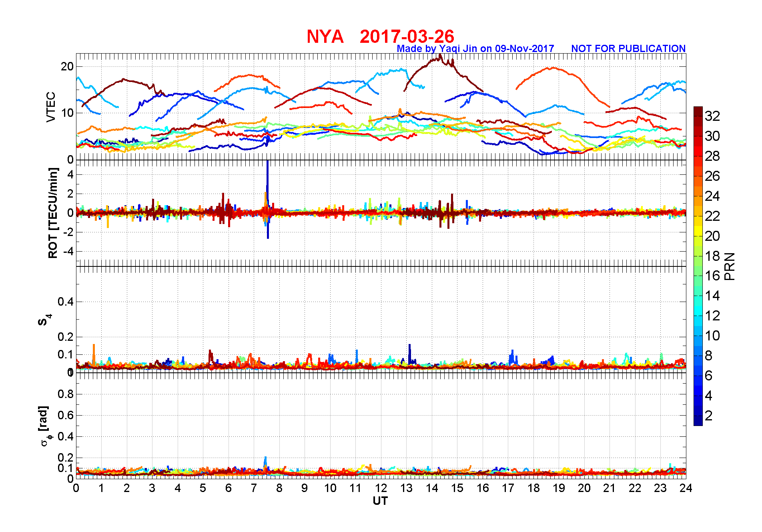Select the PRN colorbar tick label 6
The height and width of the screenshot is (532, 762).
[709, 376]
